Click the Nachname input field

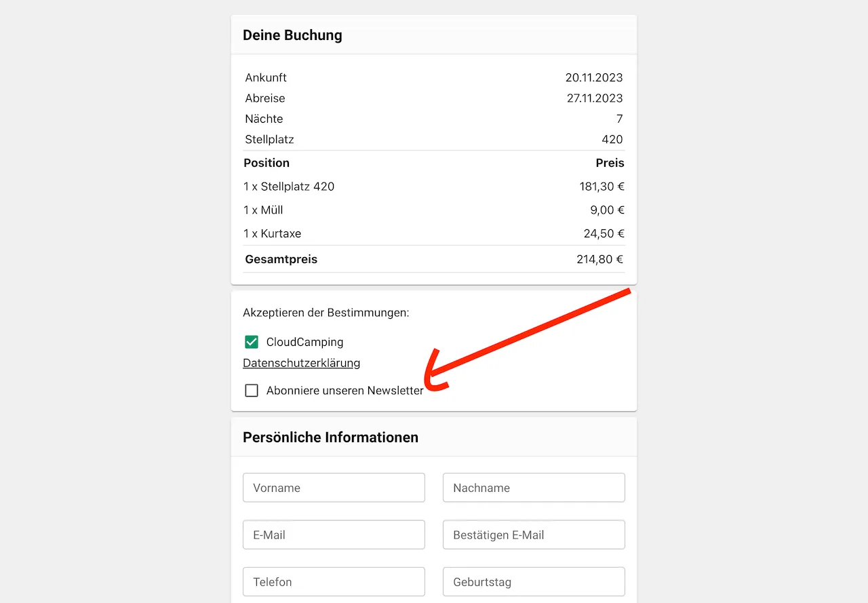click(x=534, y=488)
